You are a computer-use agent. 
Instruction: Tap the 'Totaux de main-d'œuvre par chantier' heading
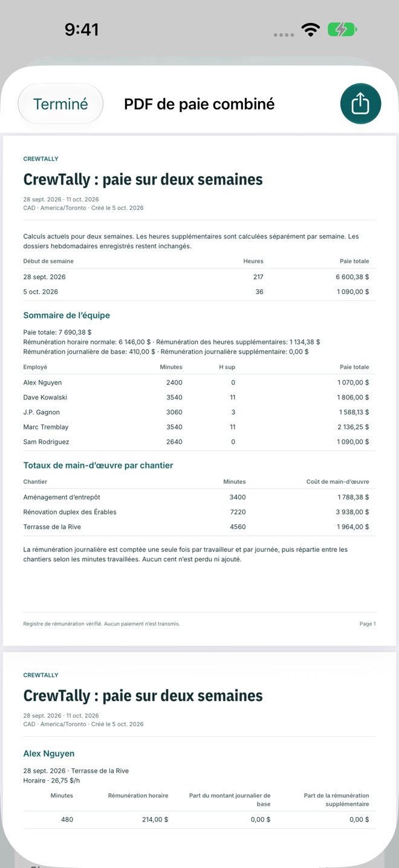click(x=98, y=465)
